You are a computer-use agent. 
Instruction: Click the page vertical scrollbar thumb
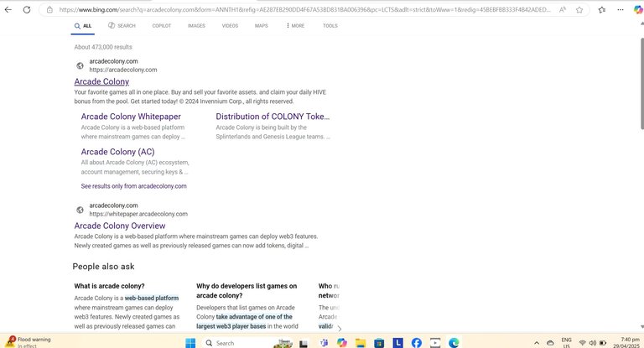[x=641, y=83]
